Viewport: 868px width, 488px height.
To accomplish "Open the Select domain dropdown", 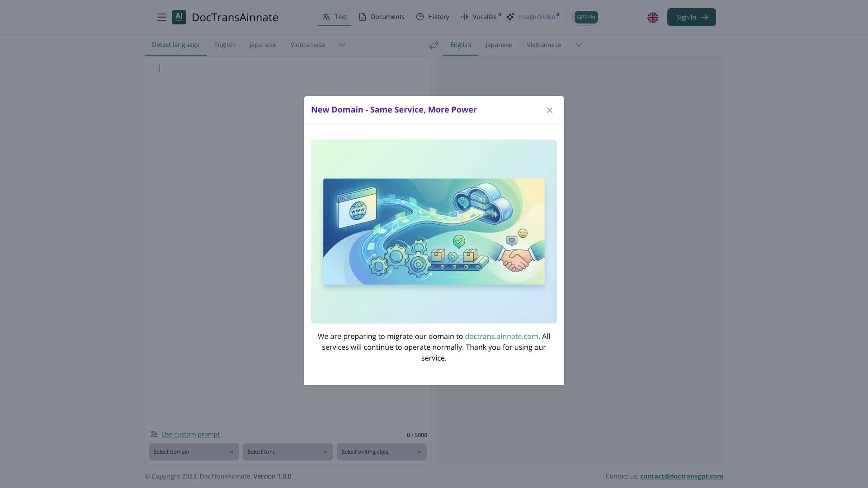I will click(193, 452).
